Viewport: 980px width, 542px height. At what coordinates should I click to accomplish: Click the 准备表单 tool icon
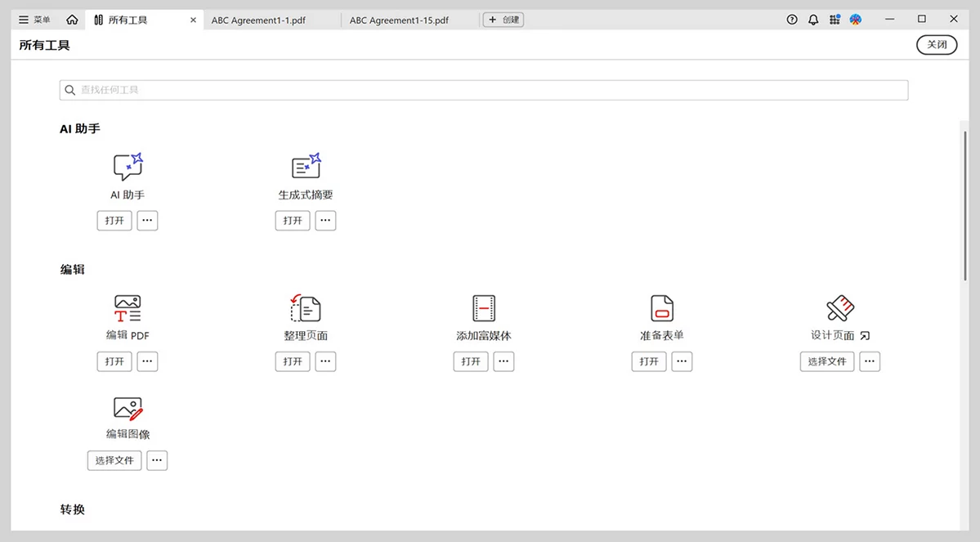tap(662, 308)
